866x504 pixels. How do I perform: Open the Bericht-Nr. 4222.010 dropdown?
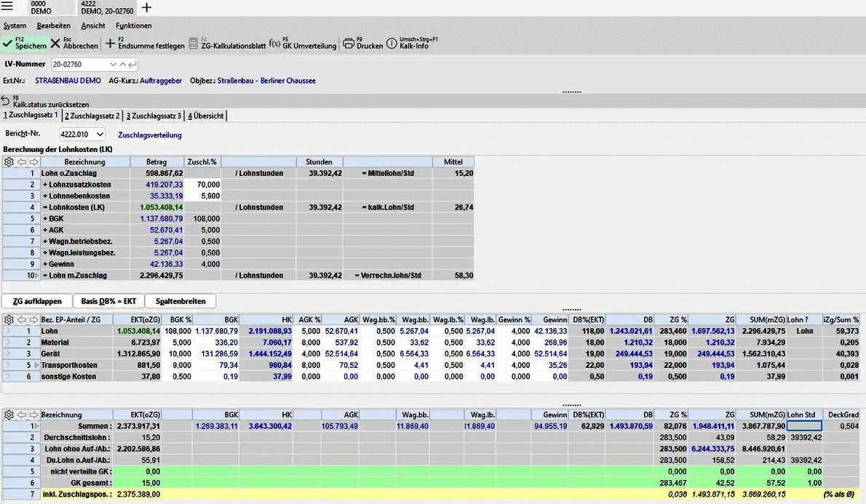point(100,135)
